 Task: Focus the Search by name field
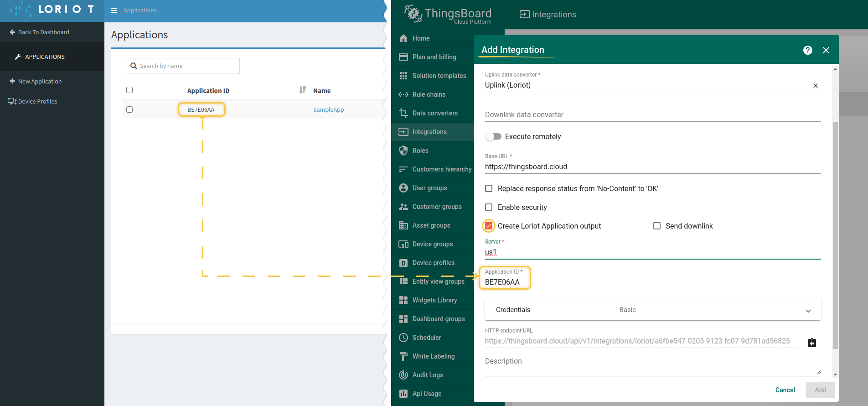point(183,66)
